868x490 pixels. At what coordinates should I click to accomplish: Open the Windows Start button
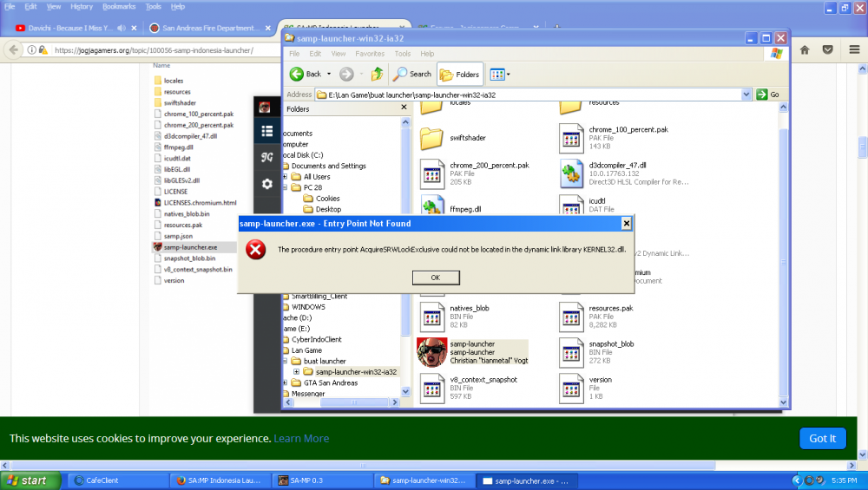coord(30,480)
